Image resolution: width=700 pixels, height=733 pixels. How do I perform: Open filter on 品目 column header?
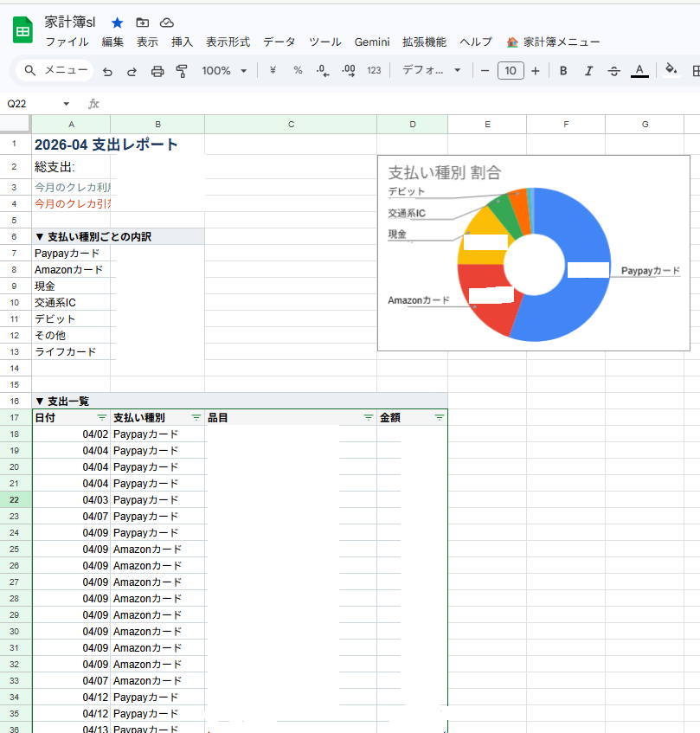pos(369,417)
